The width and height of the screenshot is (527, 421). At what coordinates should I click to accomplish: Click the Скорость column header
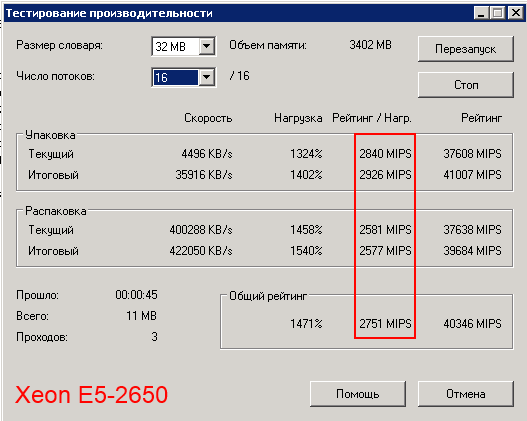tap(208, 118)
